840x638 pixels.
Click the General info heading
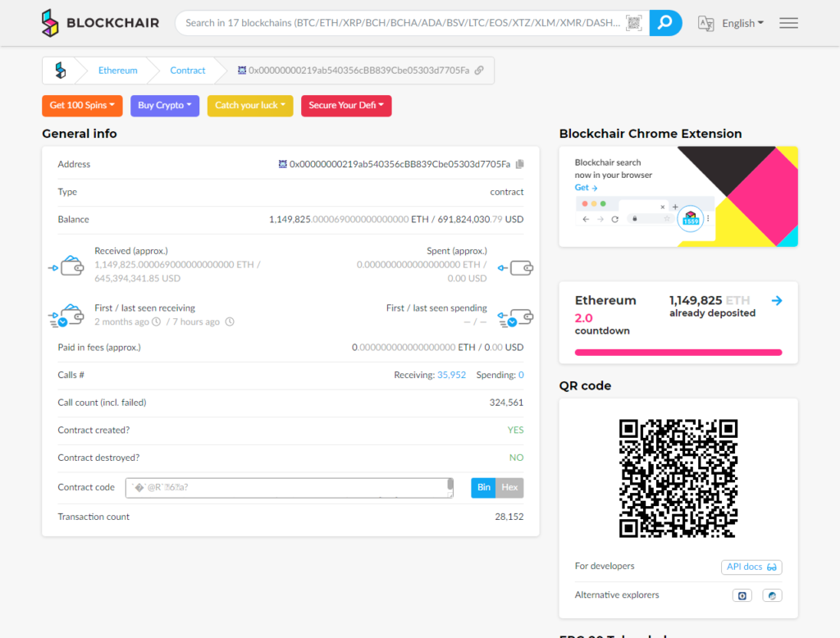[80, 134]
